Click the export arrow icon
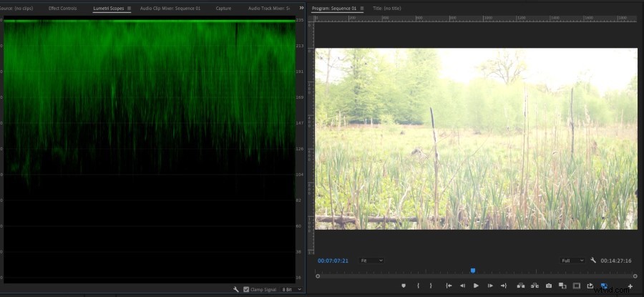Viewport: 644px width, 297px height. 590,286
